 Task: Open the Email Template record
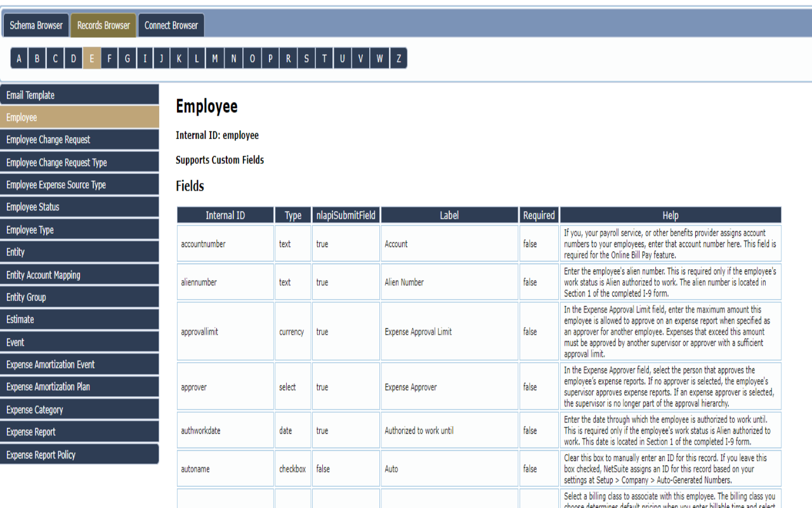79,95
